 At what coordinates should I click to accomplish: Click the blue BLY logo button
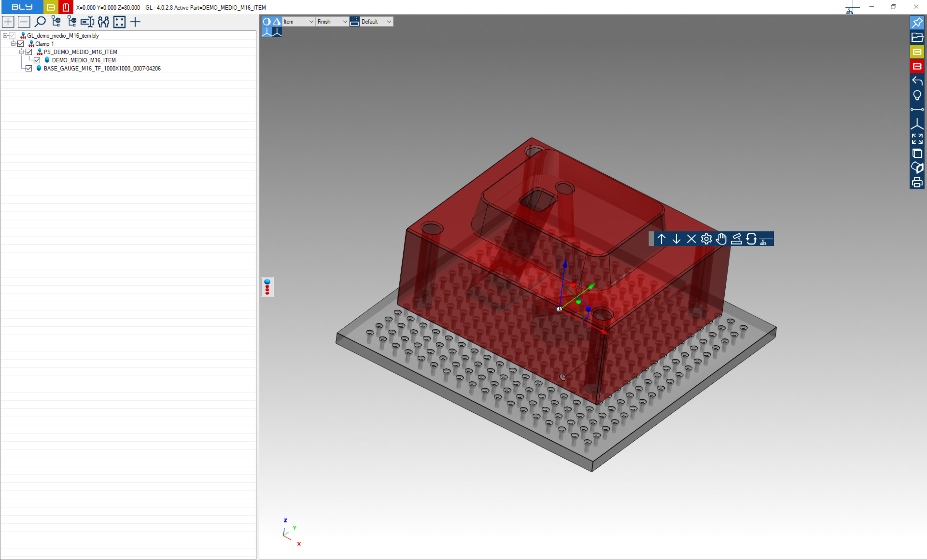pos(22,7)
